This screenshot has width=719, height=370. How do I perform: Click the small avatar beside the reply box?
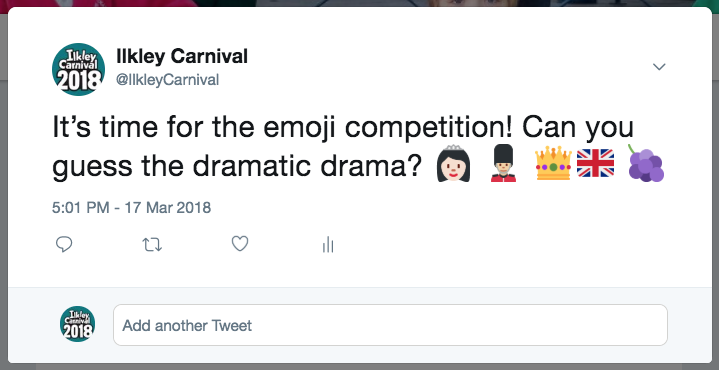click(77, 324)
